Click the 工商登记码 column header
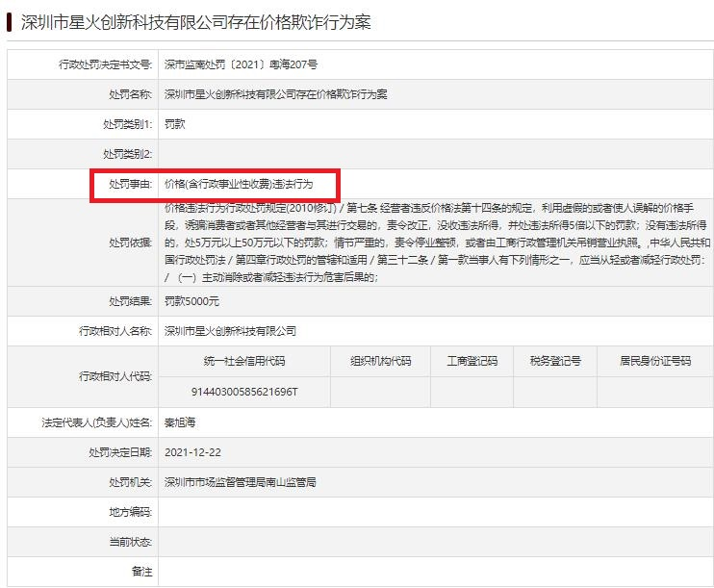The width and height of the screenshot is (714, 588). [x=472, y=361]
